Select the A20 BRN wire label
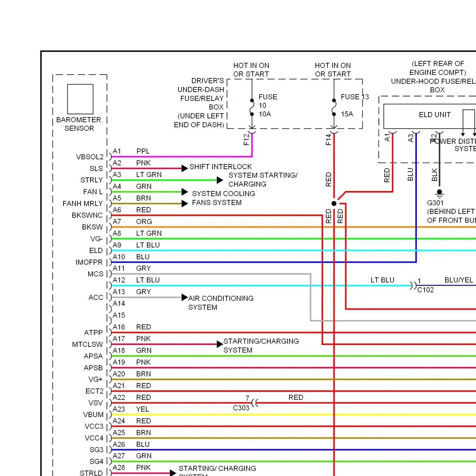The height and width of the screenshot is (476, 476). tap(132, 374)
